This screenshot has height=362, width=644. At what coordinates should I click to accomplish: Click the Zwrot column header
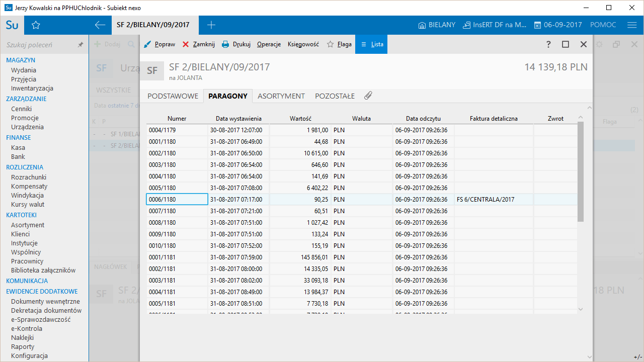tap(555, 119)
